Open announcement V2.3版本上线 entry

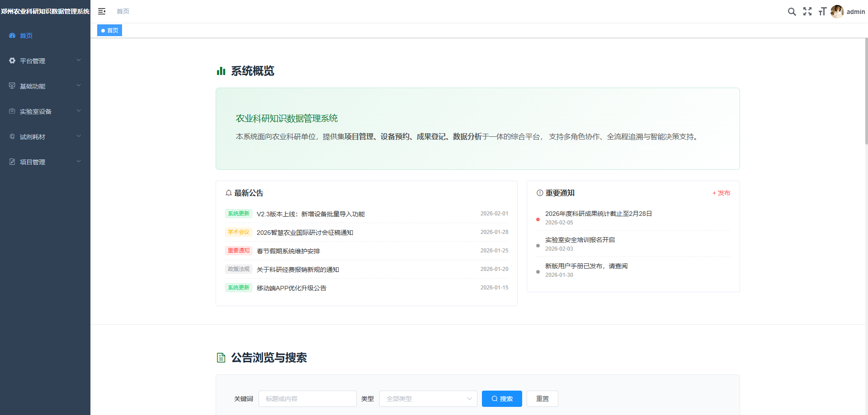click(310, 214)
